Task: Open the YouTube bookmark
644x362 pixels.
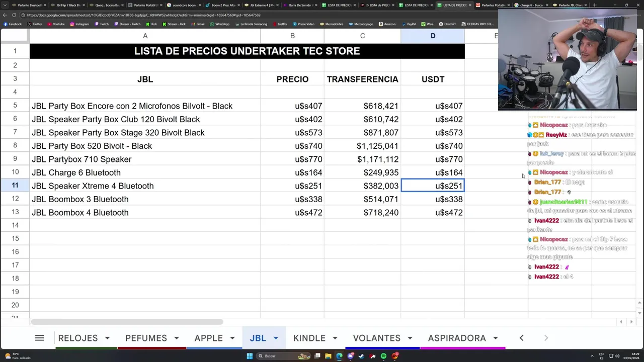Action: click(x=55, y=24)
